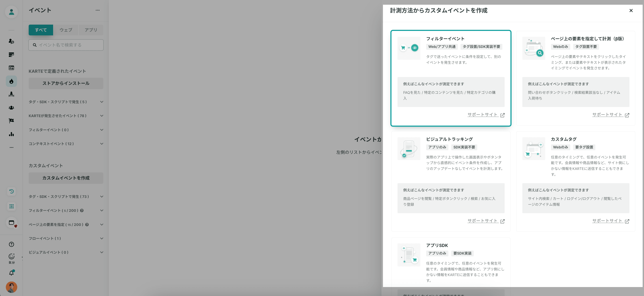Expand コンテキストイベント (12) section
The height and width of the screenshot is (296, 644).
point(66,144)
